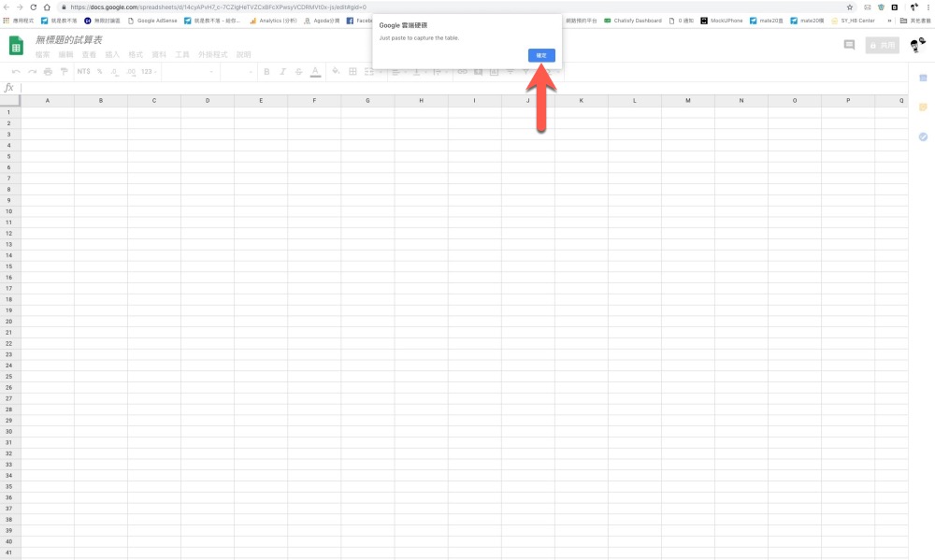Click the Redo icon in toolbar
The height and width of the screenshot is (560, 935).
pos(32,72)
